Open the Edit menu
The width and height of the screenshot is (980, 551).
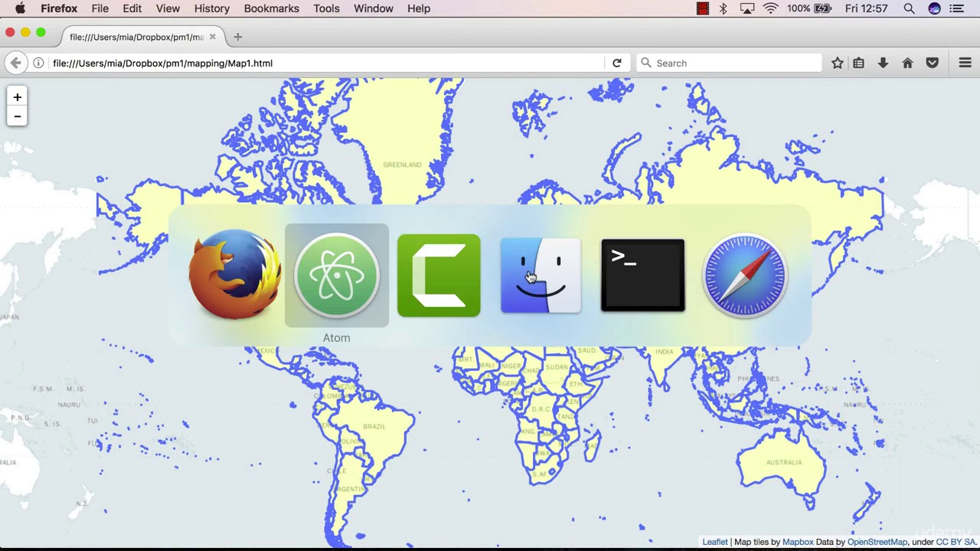132,8
